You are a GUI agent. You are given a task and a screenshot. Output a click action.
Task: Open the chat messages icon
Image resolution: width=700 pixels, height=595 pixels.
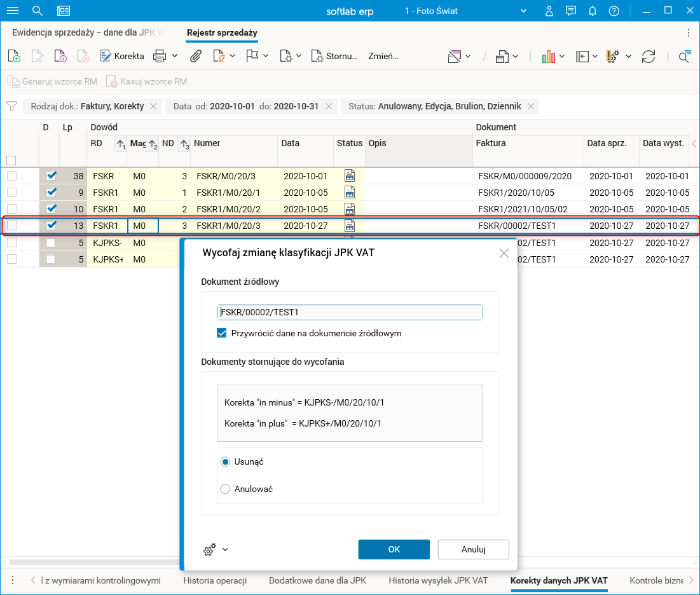coord(570,11)
